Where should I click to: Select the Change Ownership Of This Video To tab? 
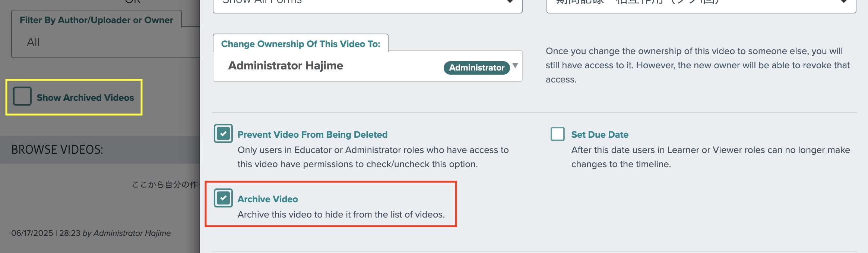[300, 44]
